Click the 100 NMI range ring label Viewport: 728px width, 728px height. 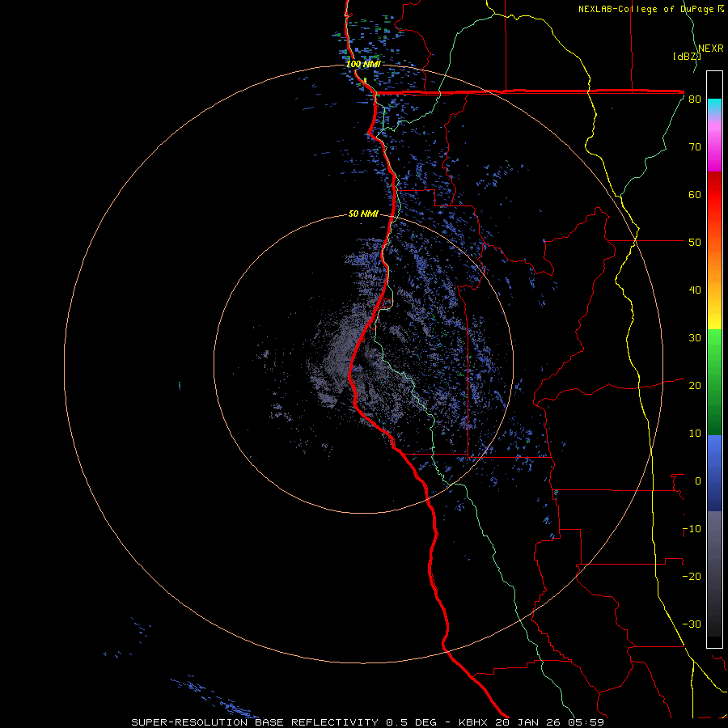click(x=363, y=64)
